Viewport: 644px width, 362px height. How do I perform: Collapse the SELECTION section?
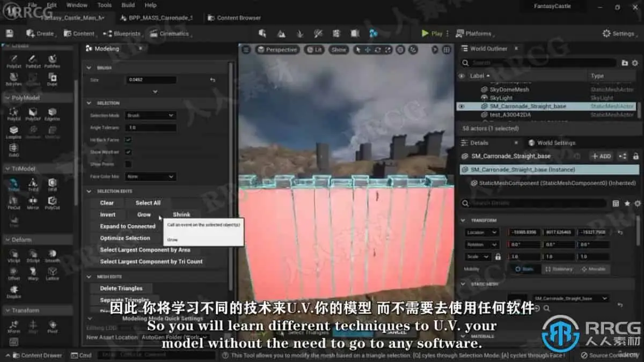coord(89,103)
